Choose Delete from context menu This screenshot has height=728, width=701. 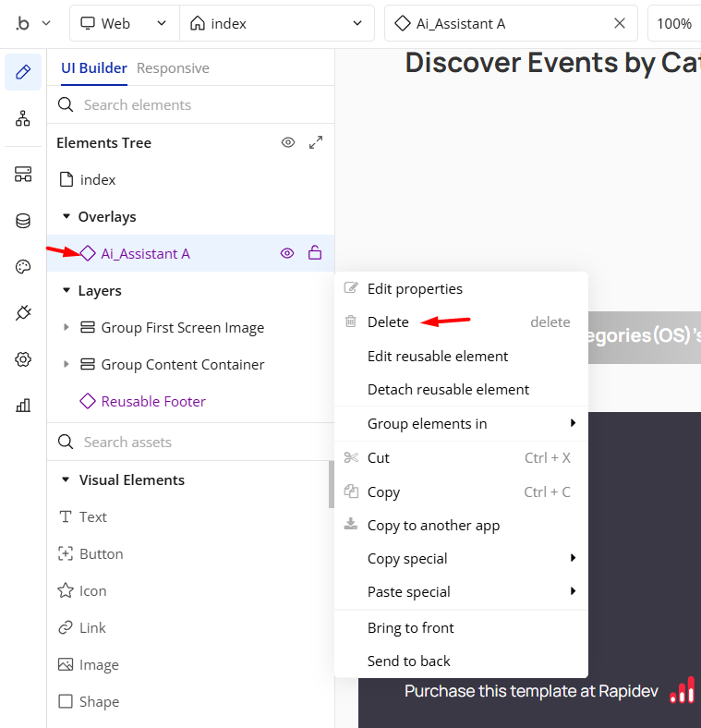[388, 322]
